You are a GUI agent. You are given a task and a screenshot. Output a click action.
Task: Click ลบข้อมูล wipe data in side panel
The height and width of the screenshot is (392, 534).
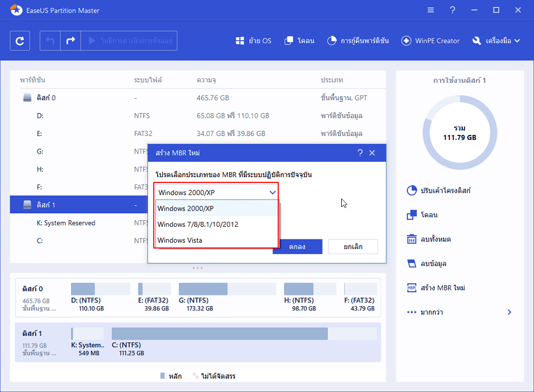tap(427, 263)
